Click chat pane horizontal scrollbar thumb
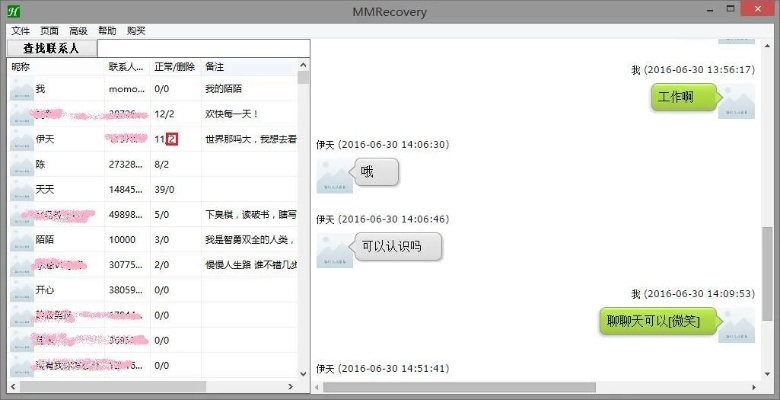Image resolution: width=780 pixels, height=400 pixels. (x=459, y=387)
